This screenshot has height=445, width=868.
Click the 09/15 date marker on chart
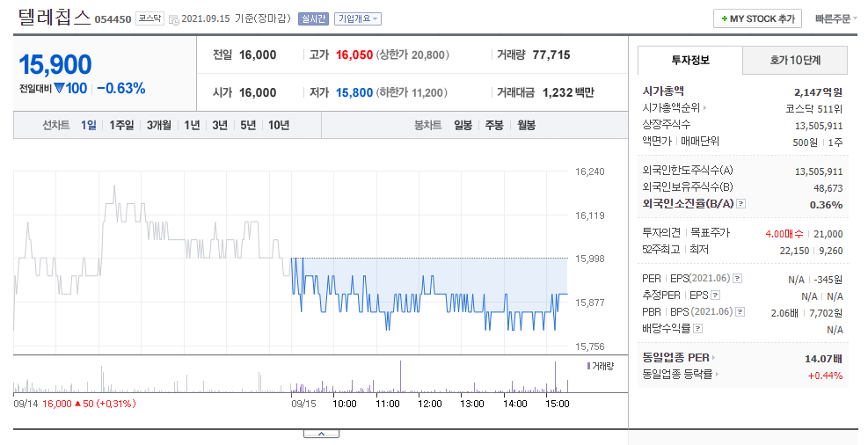pyautogui.click(x=304, y=404)
